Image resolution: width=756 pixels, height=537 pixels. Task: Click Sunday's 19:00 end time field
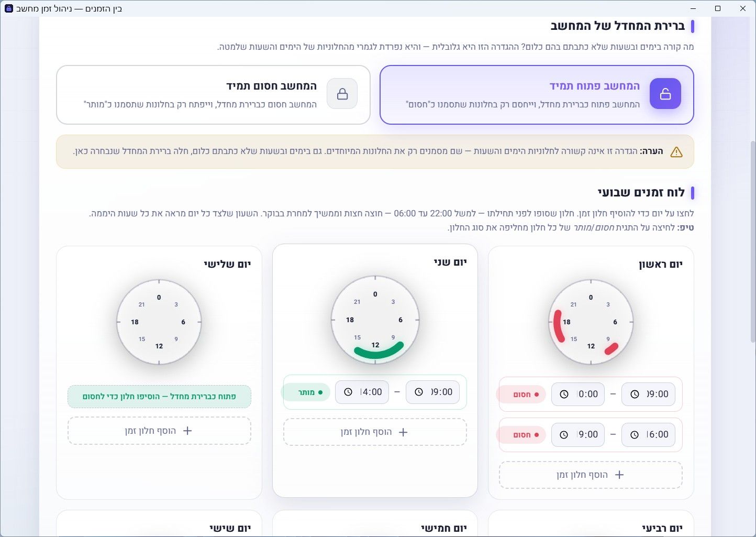pyautogui.click(x=578, y=434)
